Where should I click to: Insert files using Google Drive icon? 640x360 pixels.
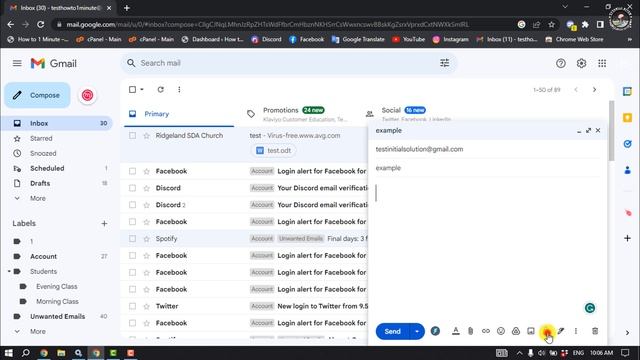[x=516, y=331]
